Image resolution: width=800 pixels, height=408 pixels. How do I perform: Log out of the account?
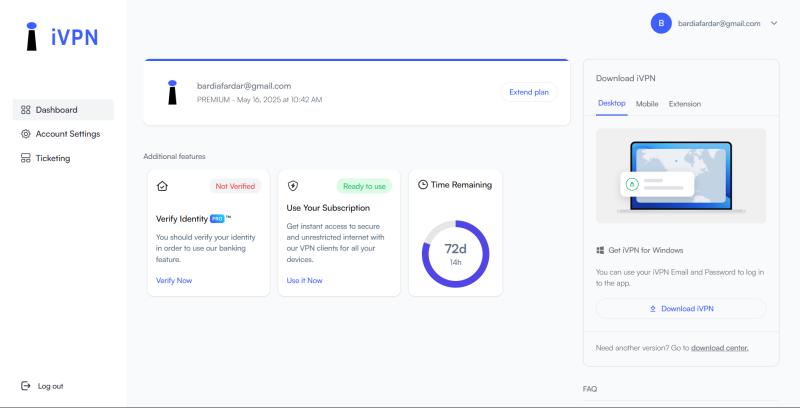point(42,386)
